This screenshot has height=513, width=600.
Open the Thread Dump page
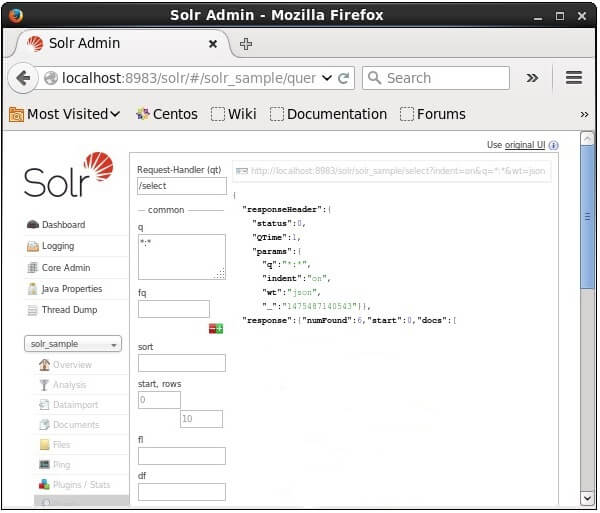click(69, 310)
